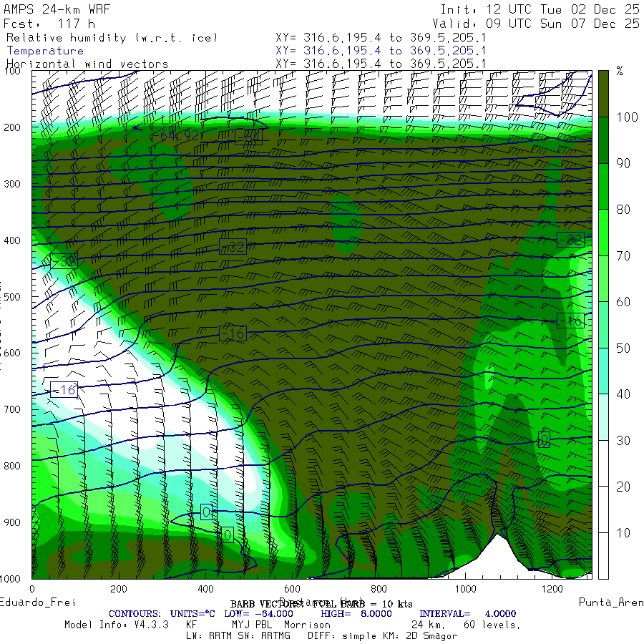
Task: Click the Horizontal wind vectors legend text
Action: click(x=87, y=64)
